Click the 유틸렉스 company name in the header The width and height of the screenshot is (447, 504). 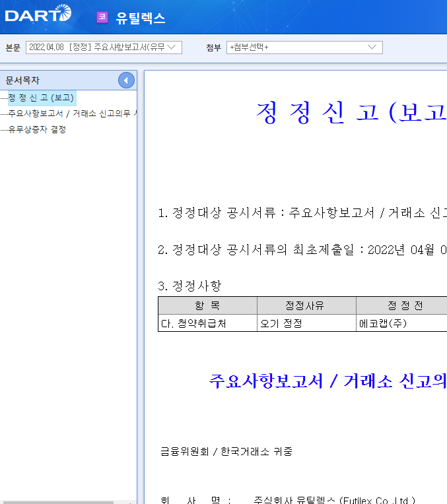(141, 18)
